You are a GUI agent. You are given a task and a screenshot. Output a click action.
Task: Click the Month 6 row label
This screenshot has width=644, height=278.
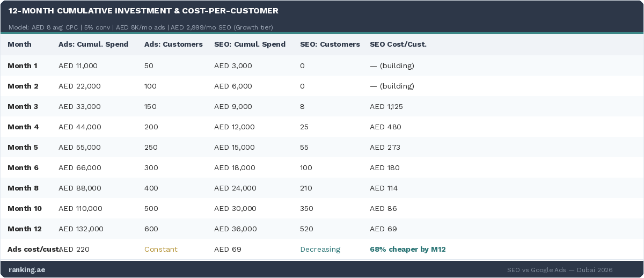pos(23,168)
